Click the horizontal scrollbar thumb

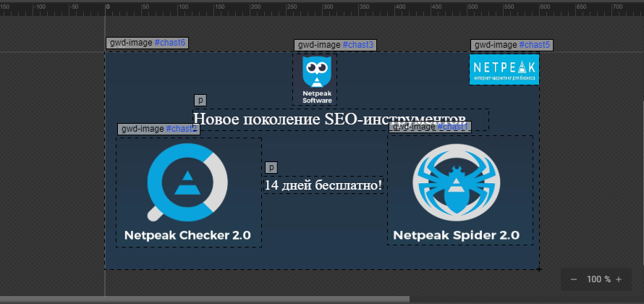[205, 300]
